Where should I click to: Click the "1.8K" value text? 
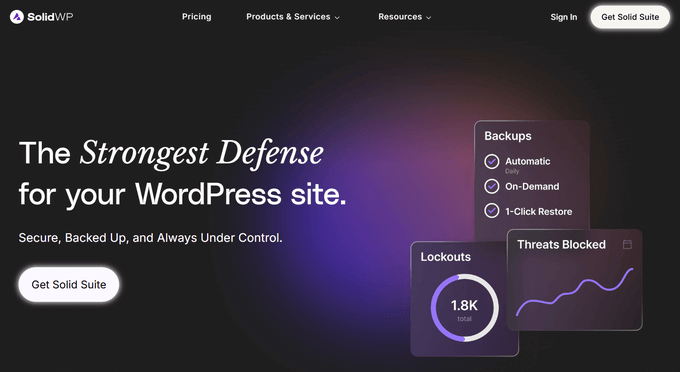464,306
